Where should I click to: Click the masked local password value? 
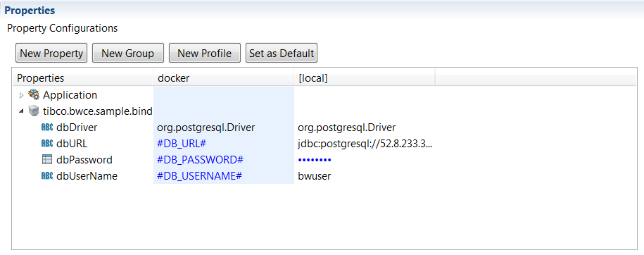tap(315, 160)
